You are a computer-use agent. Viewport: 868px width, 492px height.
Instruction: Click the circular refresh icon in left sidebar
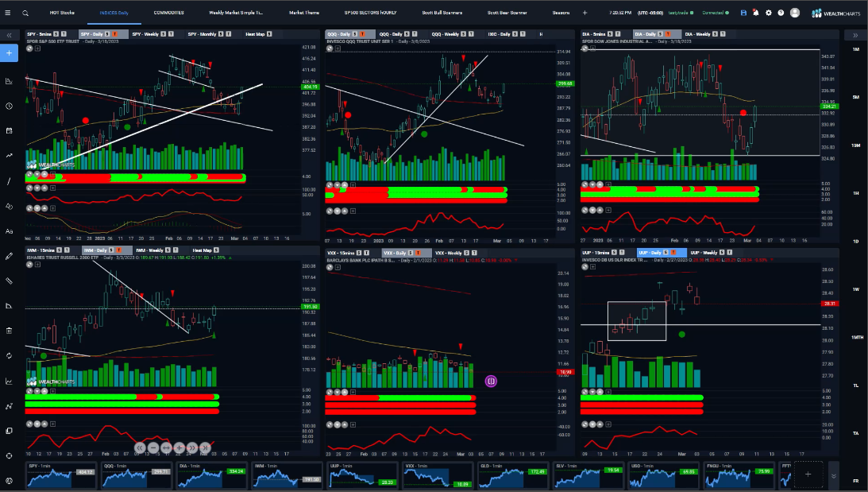pyautogui.click(x=9, y=356)
